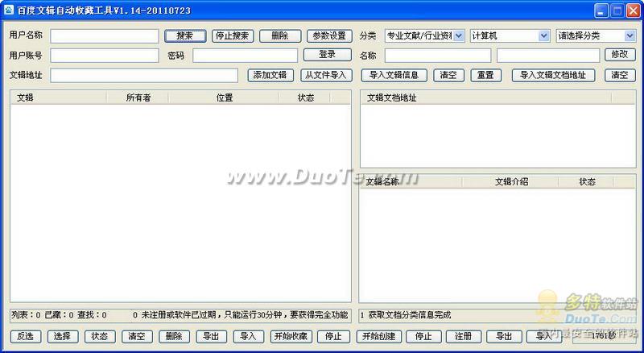Click the 导出 button after 注册
The image size is (644, 353).
point(504,336)
